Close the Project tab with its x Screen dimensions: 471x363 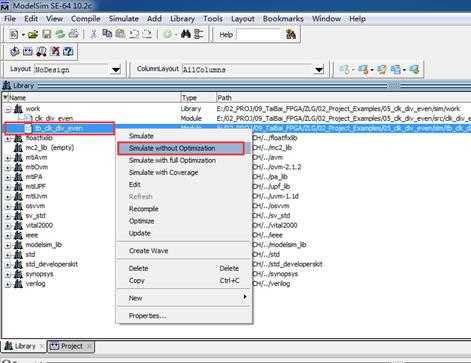89,346
